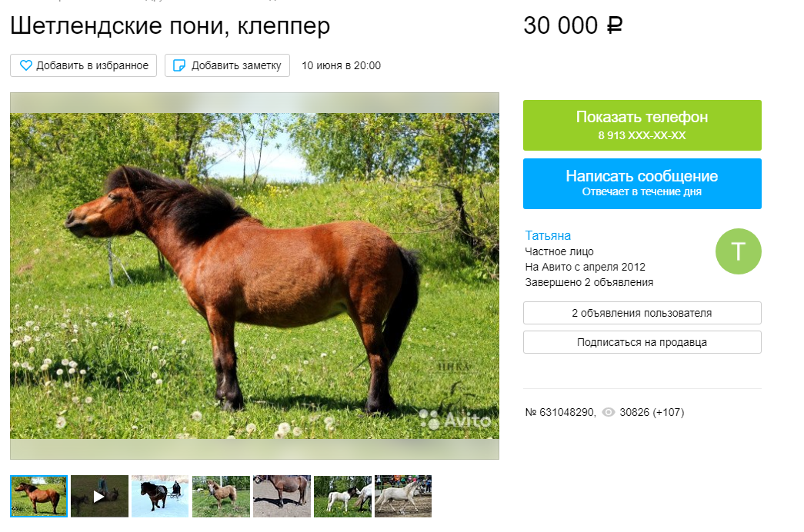Click the Avito watermark logo on photo
The width and height of the screenshot is (804, 532).
[455, 420]
